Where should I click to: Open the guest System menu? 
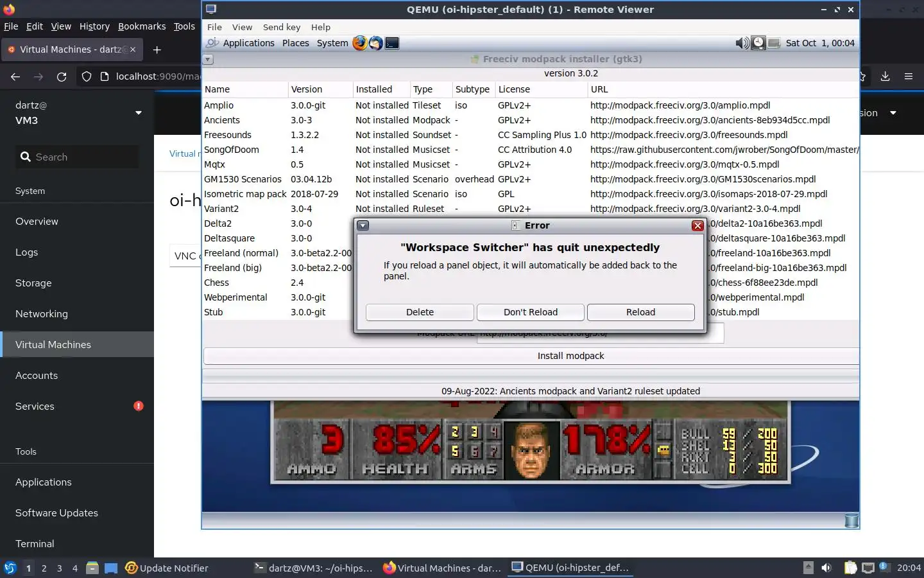point(332,43)
